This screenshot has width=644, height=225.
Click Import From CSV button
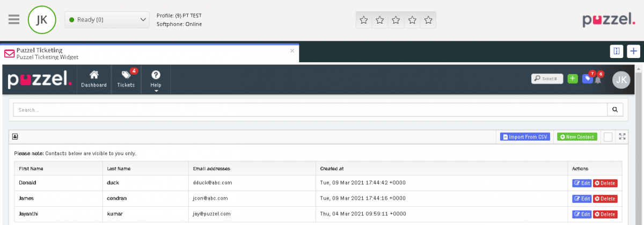525,137
